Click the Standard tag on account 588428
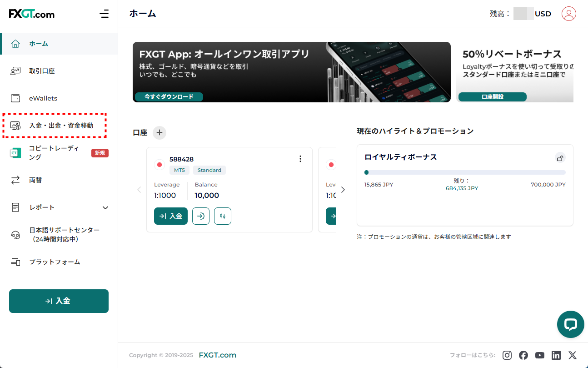The width and height of the screenshot is (588, 368). (x=209, y=170)
